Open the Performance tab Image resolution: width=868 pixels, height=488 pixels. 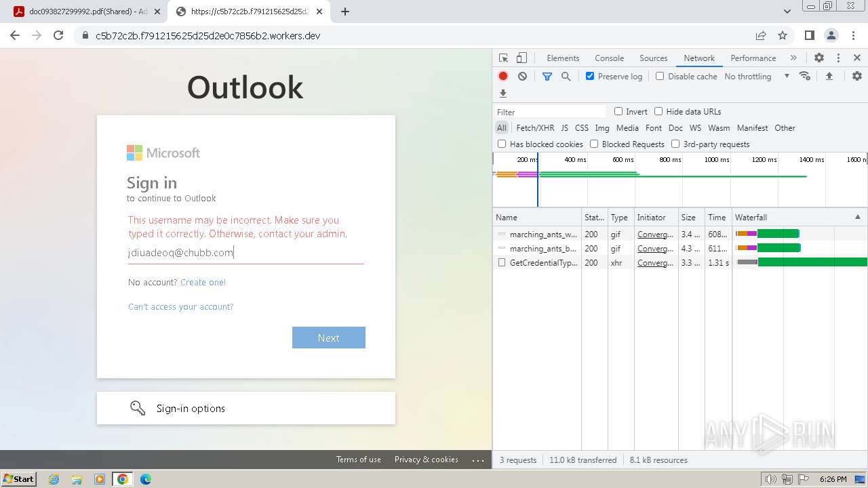click(753, 58)
